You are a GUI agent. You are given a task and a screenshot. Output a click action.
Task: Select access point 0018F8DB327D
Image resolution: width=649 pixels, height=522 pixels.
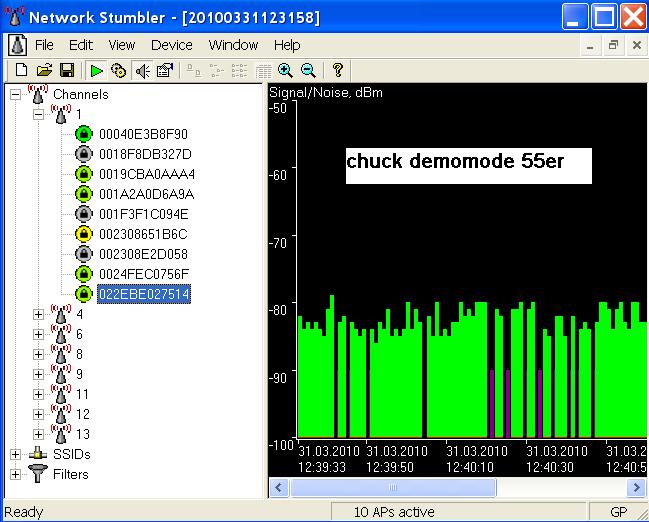pyautogui.click(x=145, y=154)
